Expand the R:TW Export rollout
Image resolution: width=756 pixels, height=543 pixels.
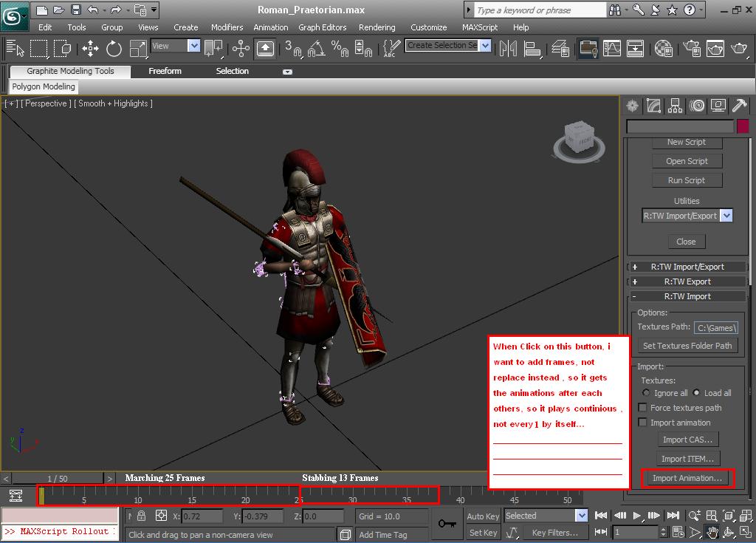687,282
